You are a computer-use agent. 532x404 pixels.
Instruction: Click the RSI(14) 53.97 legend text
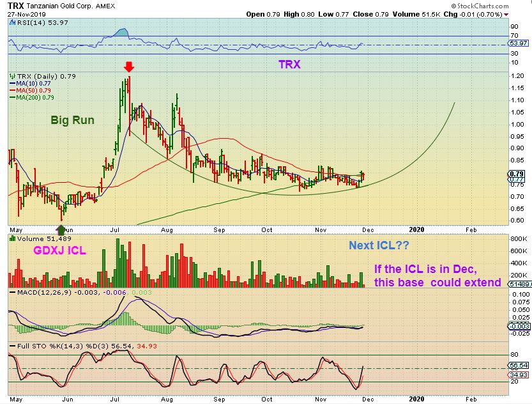(43, 23)
